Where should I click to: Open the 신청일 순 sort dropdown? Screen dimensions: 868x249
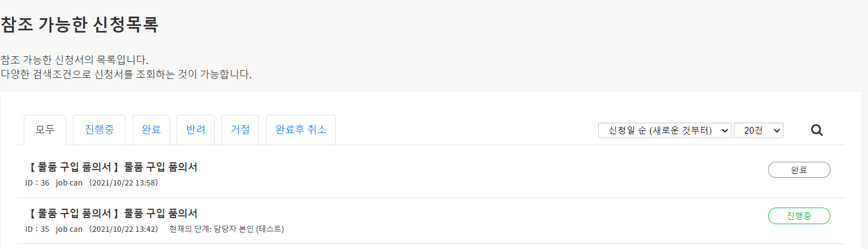(x=664, y=130)
